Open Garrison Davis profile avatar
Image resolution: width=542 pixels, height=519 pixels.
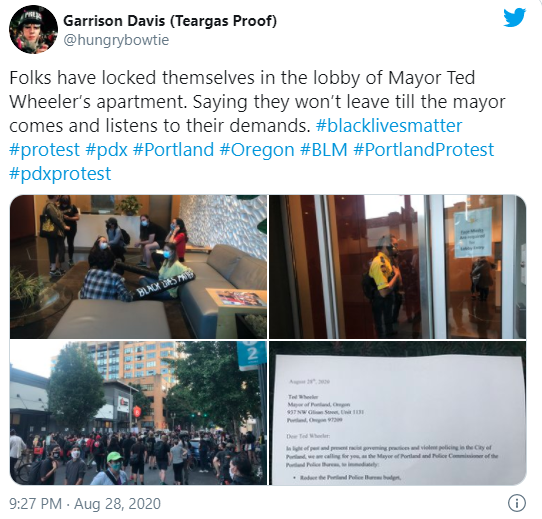point(33,29)
